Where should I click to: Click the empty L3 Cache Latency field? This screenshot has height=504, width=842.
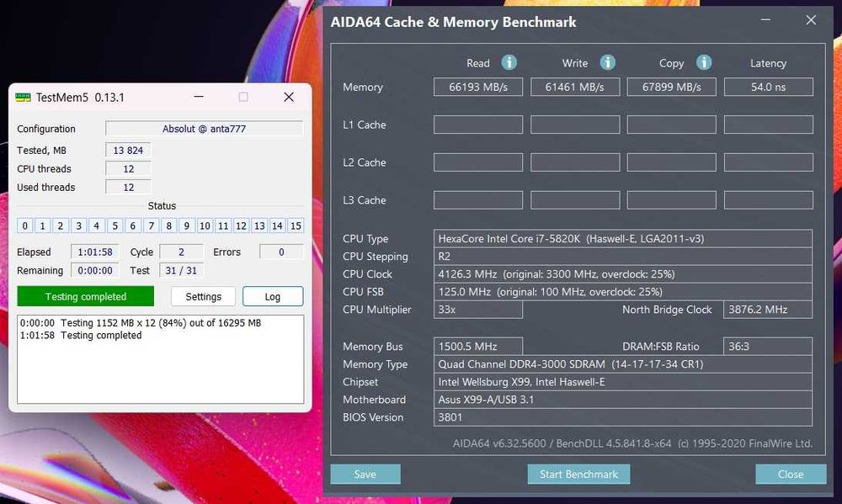click(769, 200)
